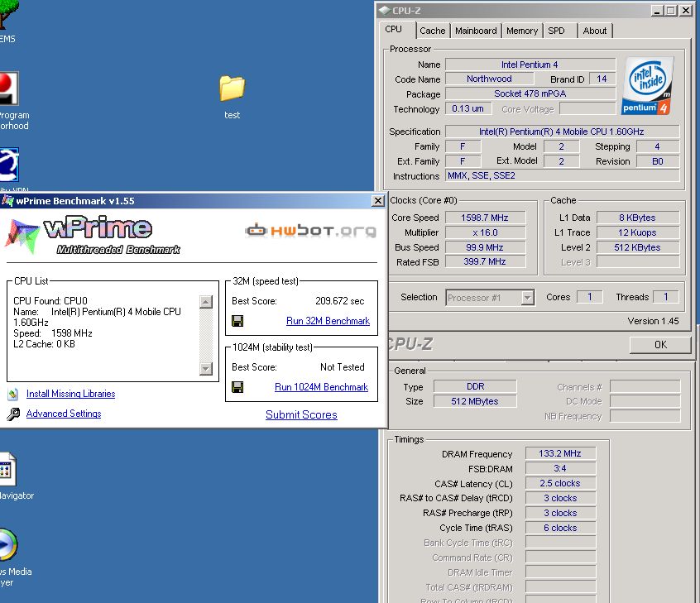Click the Specification field text
This screenshot has height=603, width=700.
562,132
